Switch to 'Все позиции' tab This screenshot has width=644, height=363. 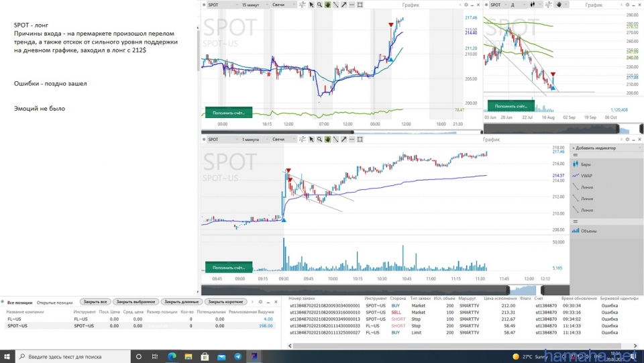[19, 303]
